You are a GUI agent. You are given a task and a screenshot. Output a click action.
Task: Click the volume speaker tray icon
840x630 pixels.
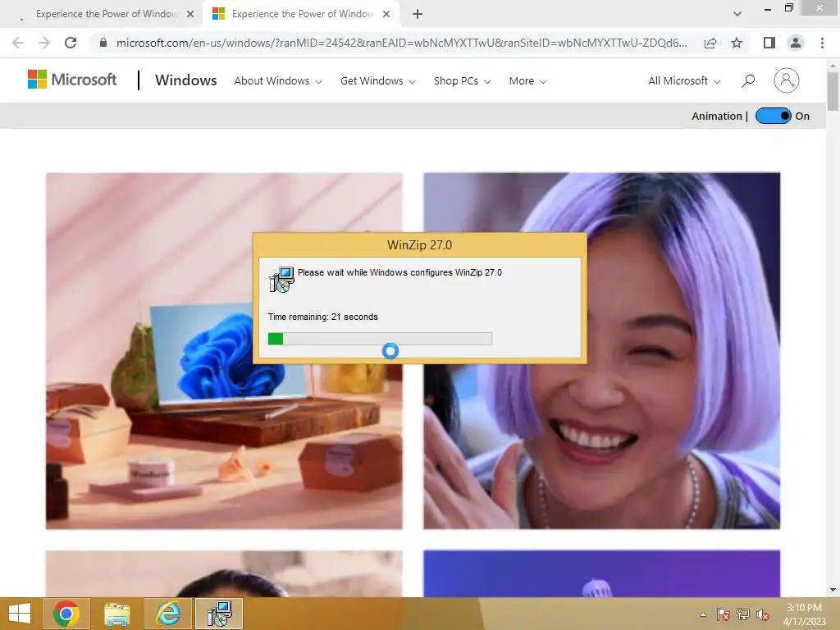tap(762, 614)
